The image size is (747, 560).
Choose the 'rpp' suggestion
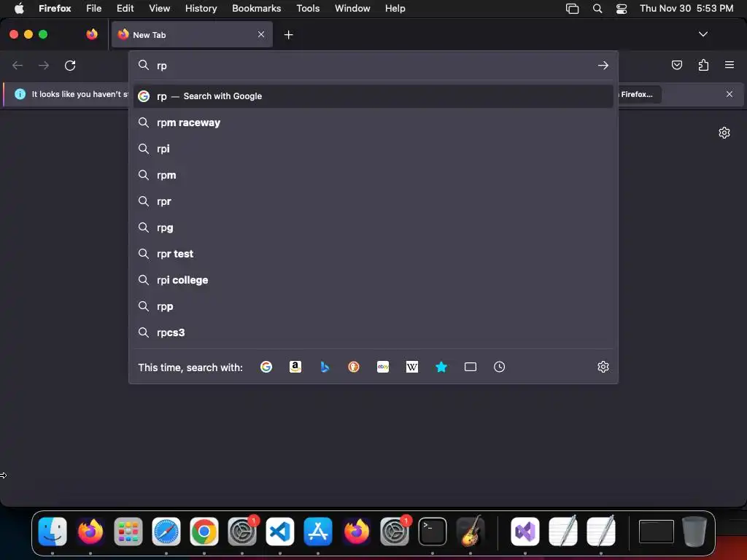click(373, 306)
